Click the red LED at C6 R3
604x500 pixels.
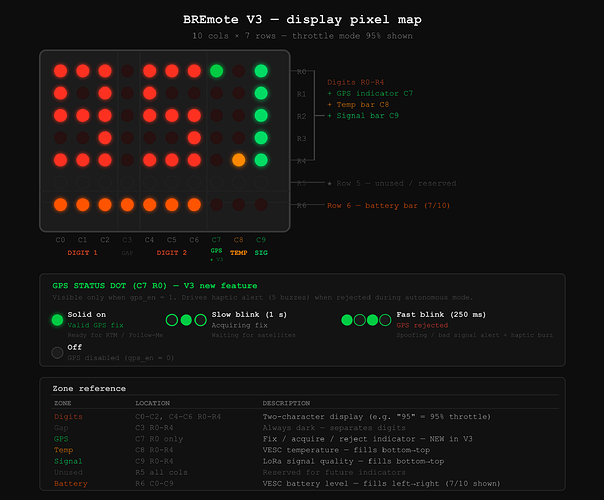194,138
